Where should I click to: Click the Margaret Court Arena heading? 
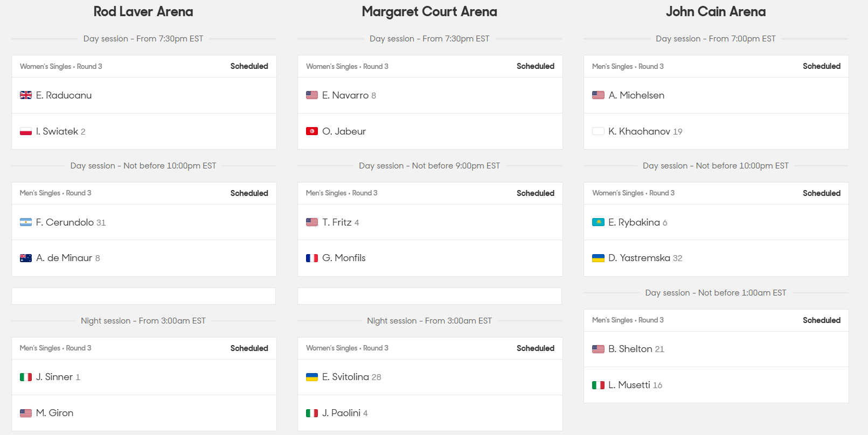tap(429, 12)
